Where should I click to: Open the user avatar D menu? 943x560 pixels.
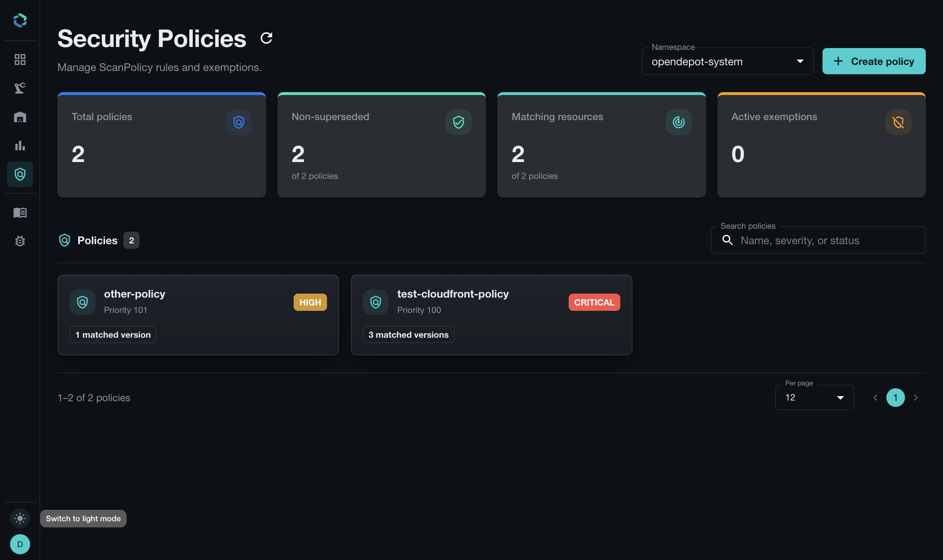pyautogui.click(x=20, y=544)
